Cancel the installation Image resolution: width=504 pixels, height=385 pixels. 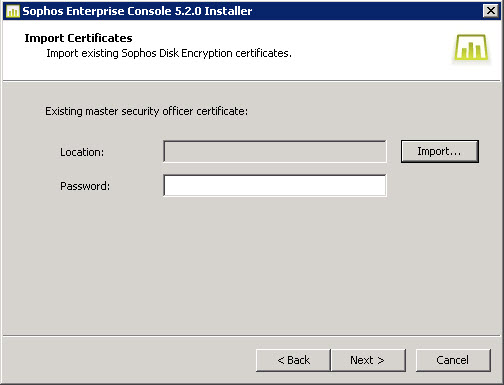[x=453, y=360]
